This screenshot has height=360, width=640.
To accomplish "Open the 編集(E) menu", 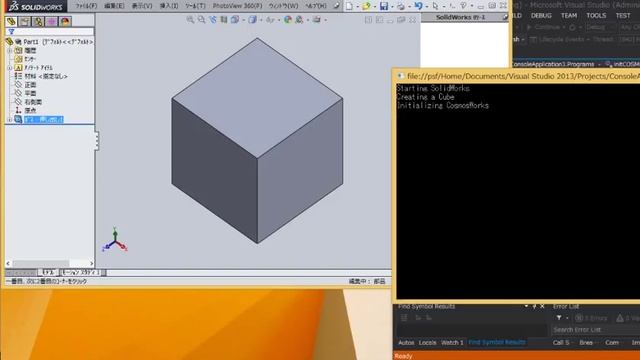I will 114,6.
